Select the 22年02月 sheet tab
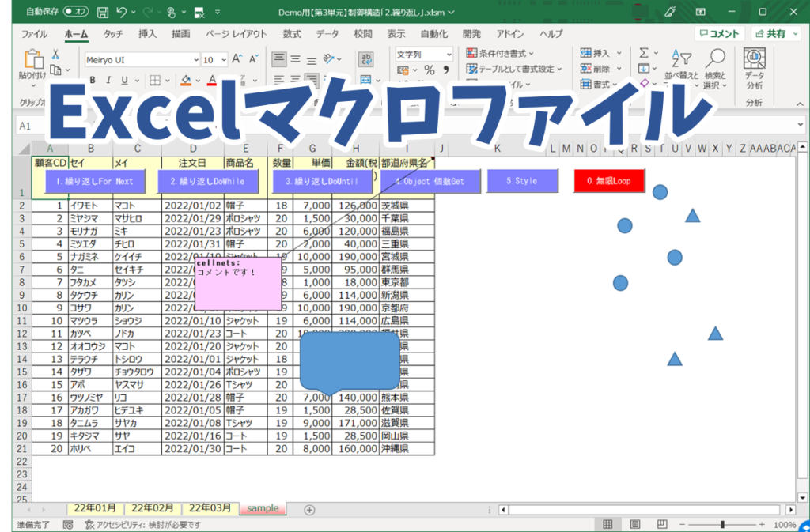The width and height of the screenshot is (810, 532). point(152,508)
